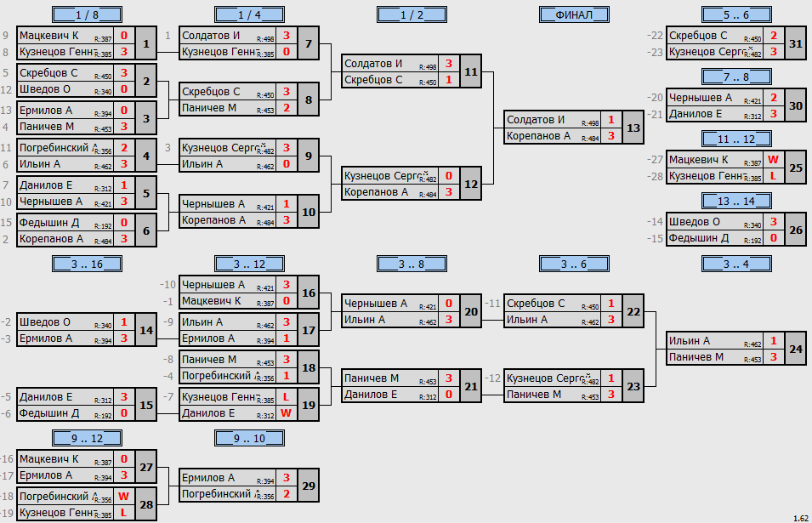The height and width of the screenshot is (523, 812).
Task: Click the 3 .. 8 bracket header
Action: (412, 264)
